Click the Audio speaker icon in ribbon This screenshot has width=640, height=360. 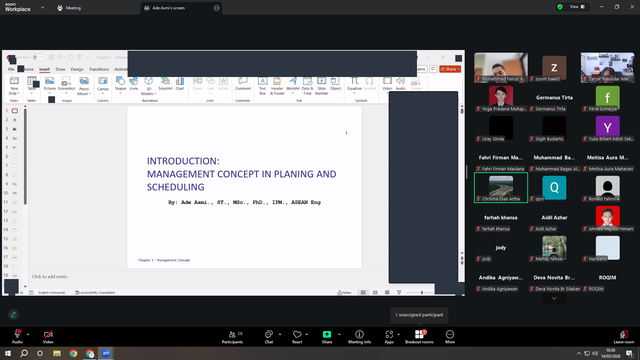click(x=400, y=84)
